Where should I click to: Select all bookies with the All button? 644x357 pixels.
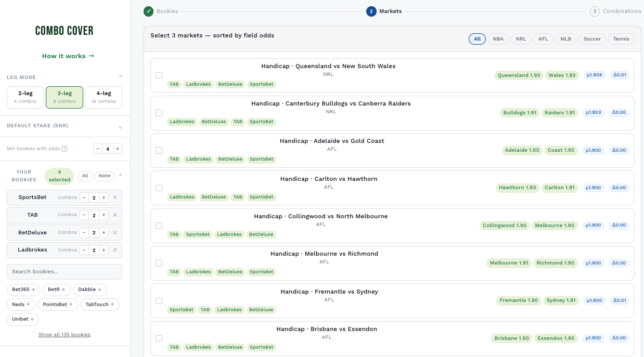tap(85, 176)
